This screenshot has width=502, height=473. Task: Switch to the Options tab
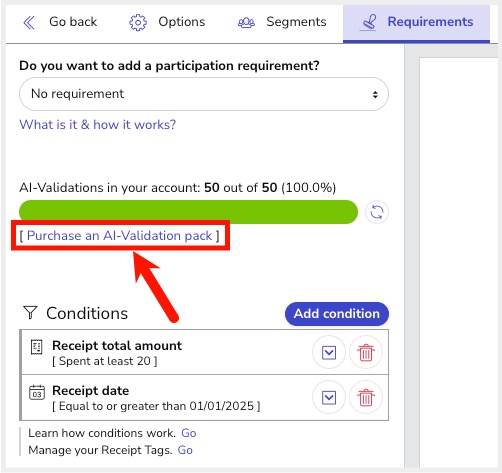pyautogui.click(x=167, y=23)
